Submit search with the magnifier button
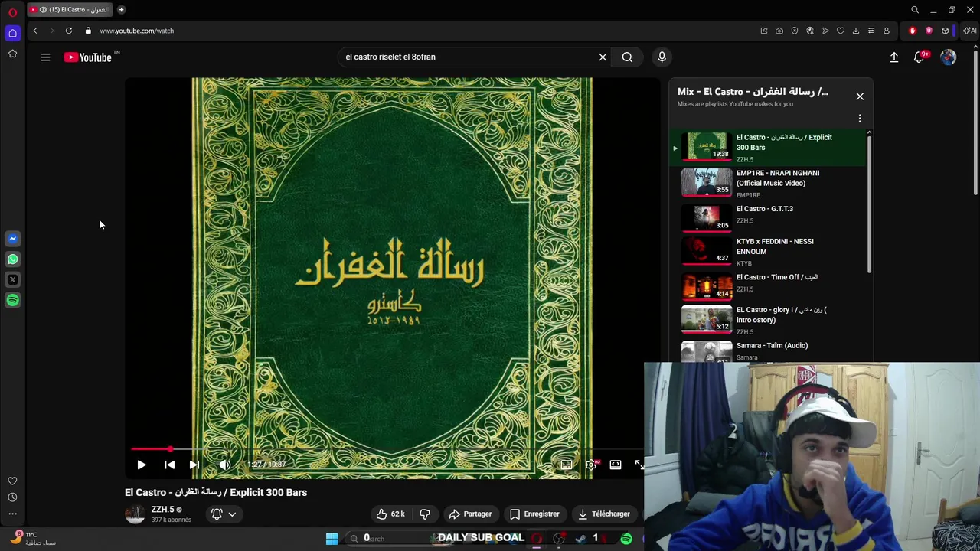 (627, 57)
